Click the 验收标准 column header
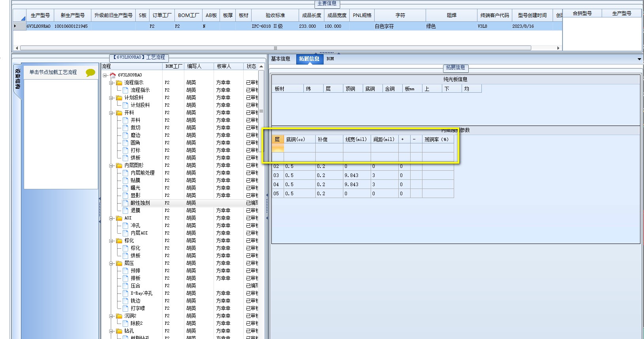 (x=275, y=15)
